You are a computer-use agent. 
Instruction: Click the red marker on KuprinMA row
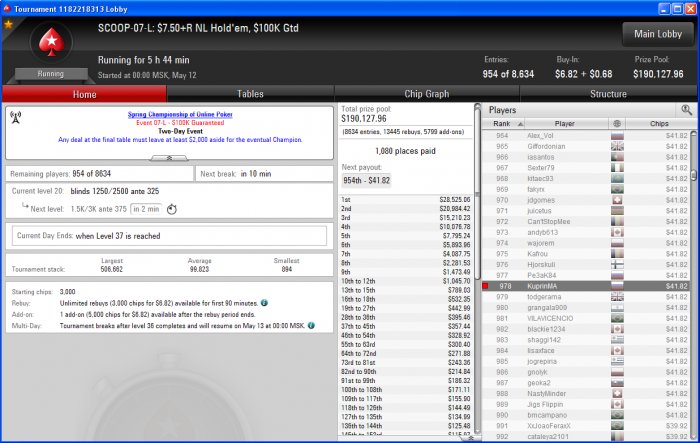pyautogui.click(x=485, y=286)
